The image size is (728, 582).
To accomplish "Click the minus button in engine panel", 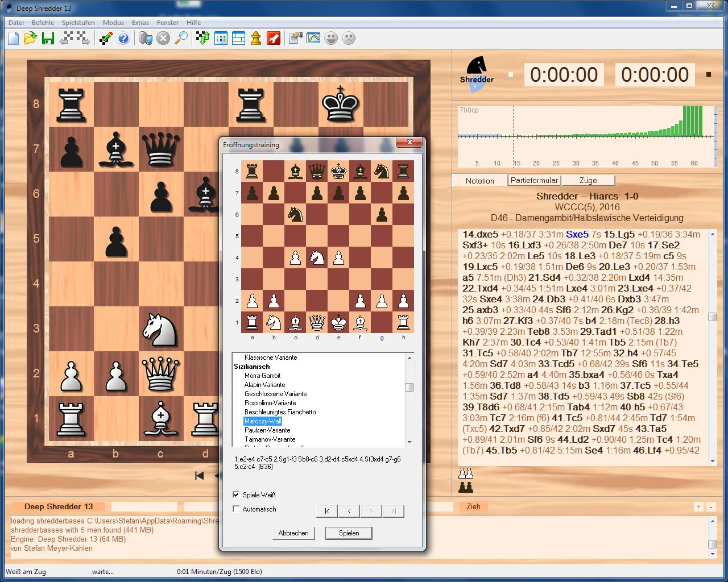I will 711,506.
